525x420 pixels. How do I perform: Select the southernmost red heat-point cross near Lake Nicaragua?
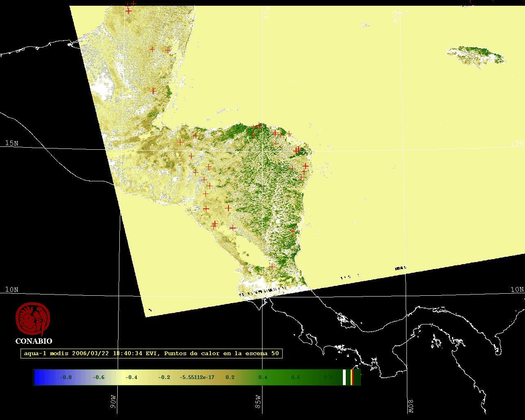pyautogui.click(x=272, y=267)
